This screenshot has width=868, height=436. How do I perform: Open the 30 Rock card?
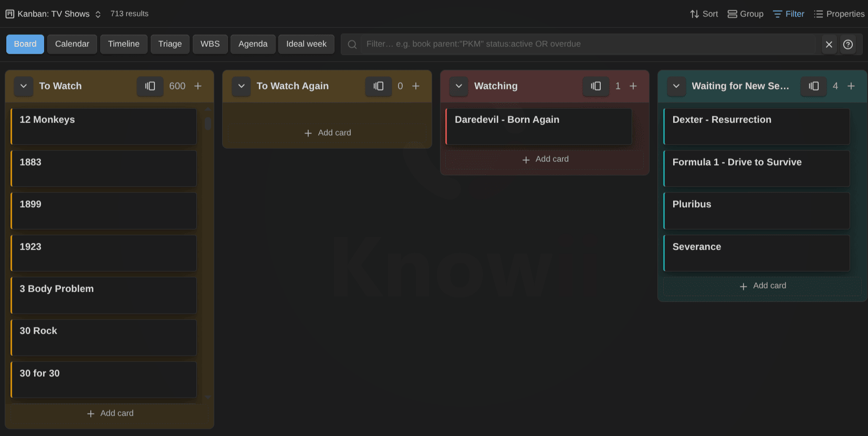pos(104,338)
